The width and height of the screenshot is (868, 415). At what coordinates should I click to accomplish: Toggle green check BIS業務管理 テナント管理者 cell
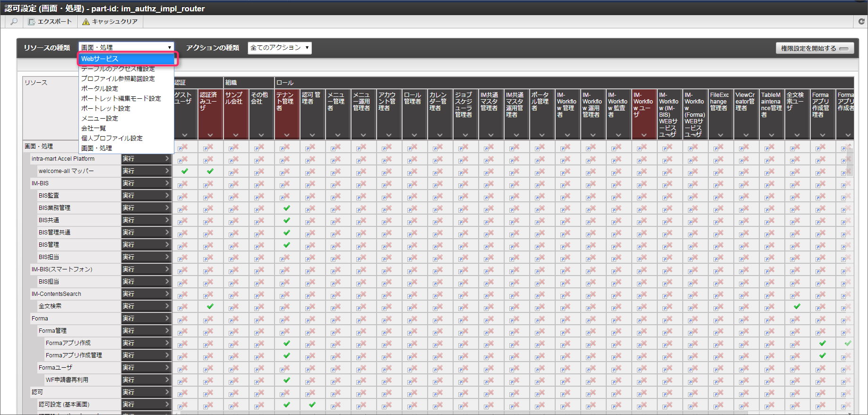tap(287, 208)
